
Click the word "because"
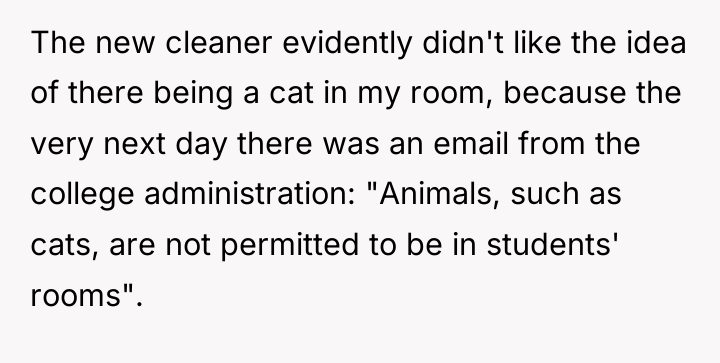point(564,93)
